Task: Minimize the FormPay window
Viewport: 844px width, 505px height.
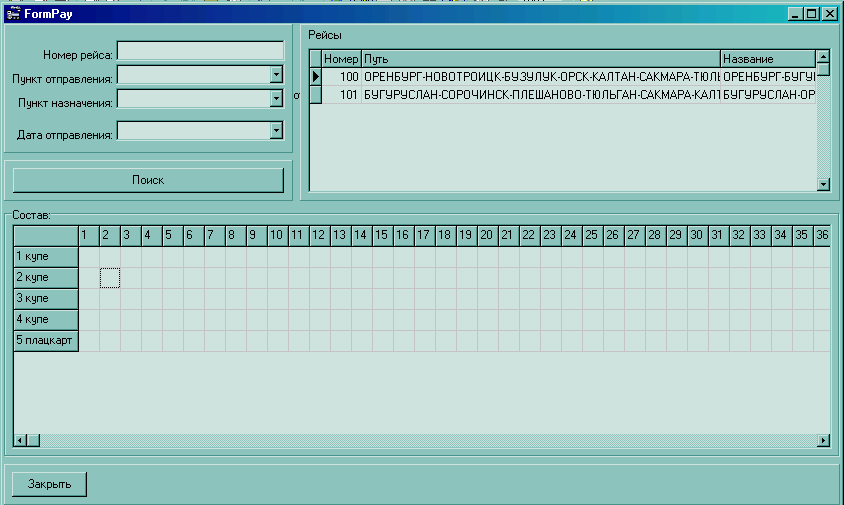Action: [x=795, y=14]
